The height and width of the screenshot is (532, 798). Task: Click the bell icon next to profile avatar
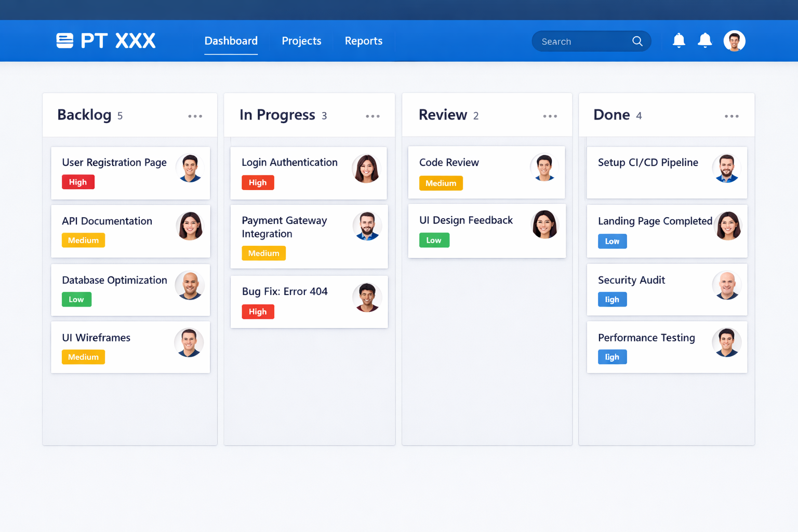[x=704, y=41]
